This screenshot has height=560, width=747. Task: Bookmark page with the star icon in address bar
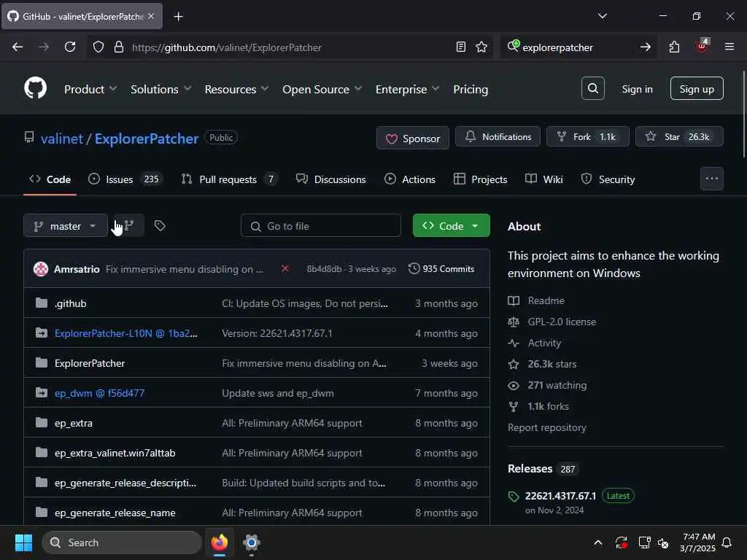click(481, 47)
